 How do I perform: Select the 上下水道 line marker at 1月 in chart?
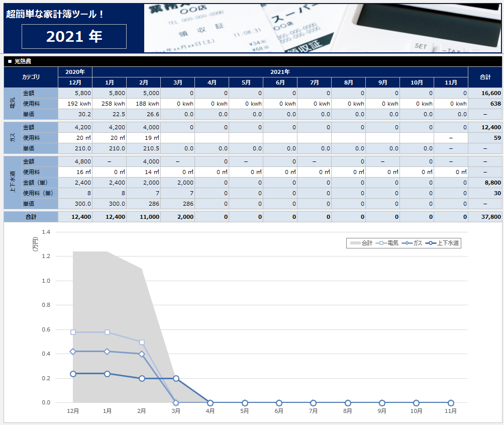[108, 374]
